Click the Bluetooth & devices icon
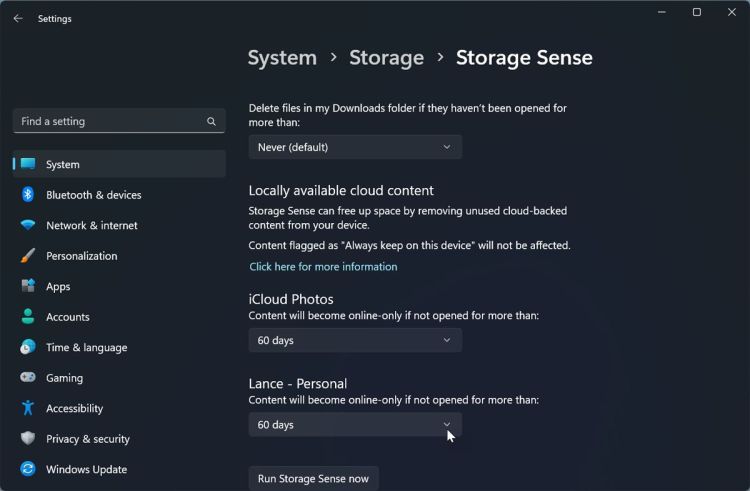The height and width of the screenshot is (491, 750). 28,195
